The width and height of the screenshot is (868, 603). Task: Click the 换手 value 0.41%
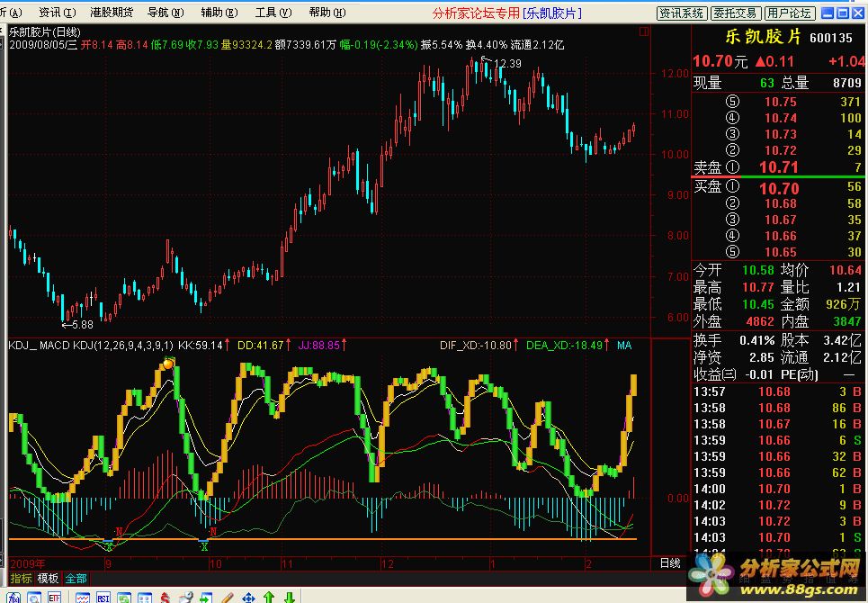click(x=756, y=340)
